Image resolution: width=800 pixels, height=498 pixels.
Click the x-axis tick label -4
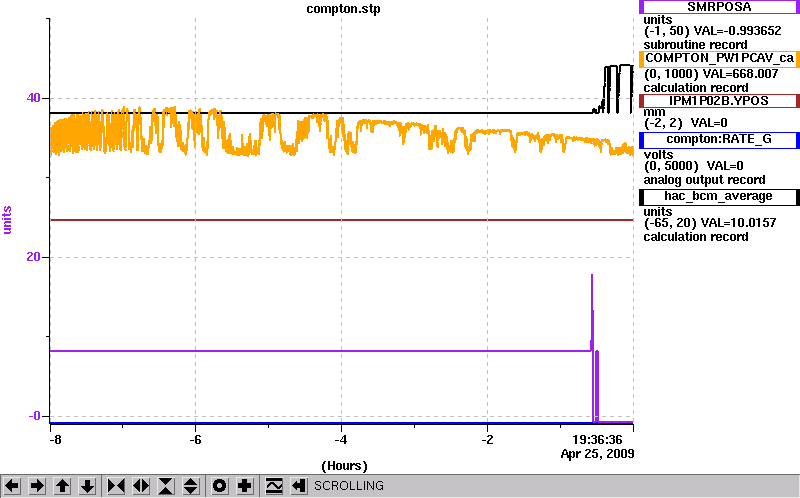341,440
